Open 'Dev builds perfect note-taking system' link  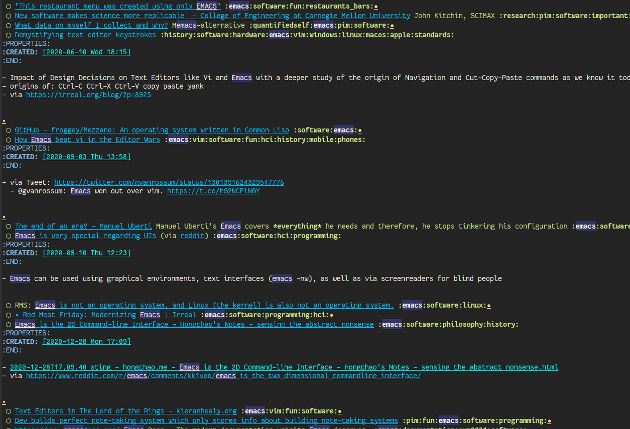click(206, 421)
